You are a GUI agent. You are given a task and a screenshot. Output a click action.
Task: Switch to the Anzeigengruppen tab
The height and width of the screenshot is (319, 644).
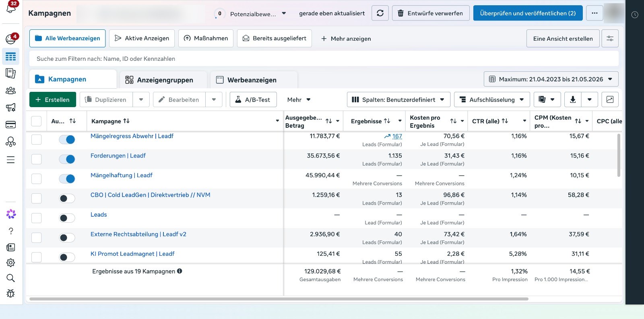tap(164, 80)
